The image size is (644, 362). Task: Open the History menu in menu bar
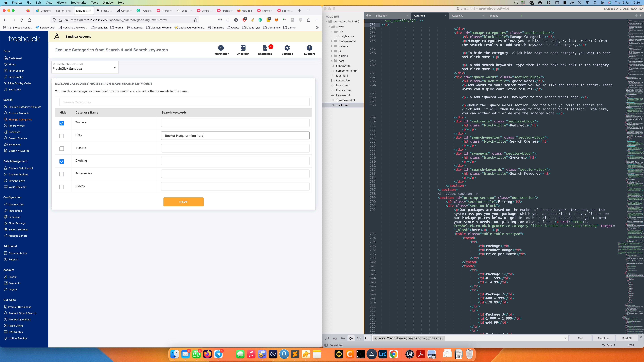click(61, 2)
